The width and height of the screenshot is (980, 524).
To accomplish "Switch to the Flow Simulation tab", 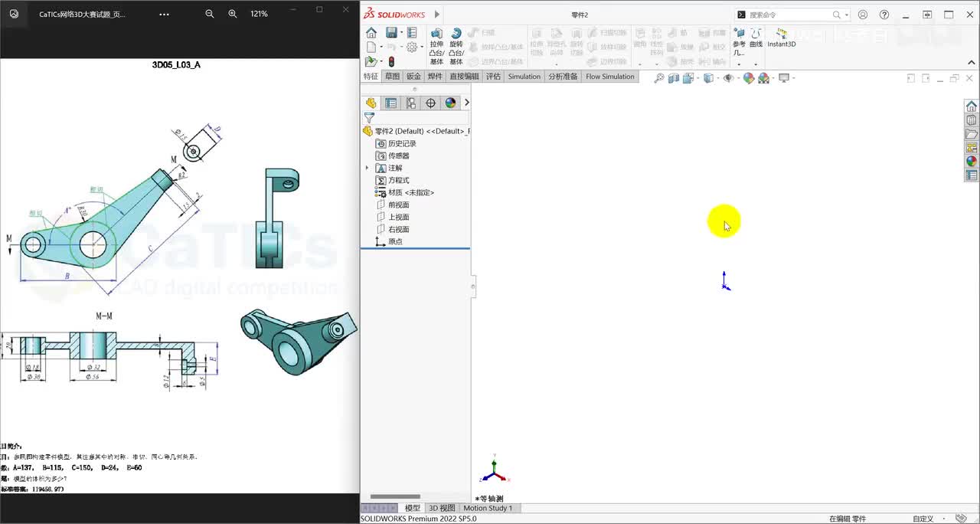I will (610, 77).
